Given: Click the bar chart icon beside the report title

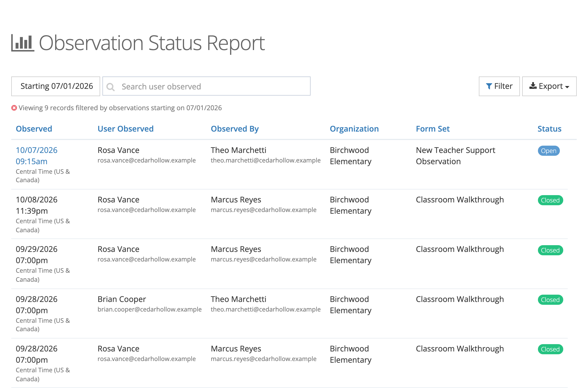Looking at the screenshot, I should pyautogui.click(x=23, y=43).
